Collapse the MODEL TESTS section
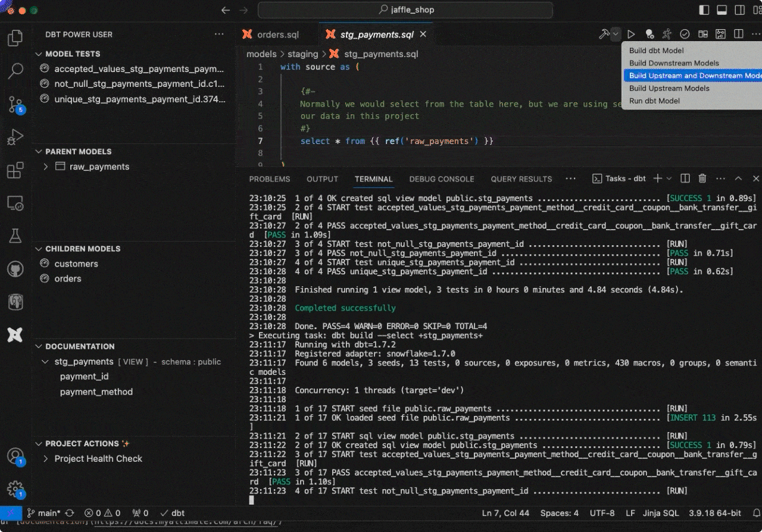The image size is (762, 532). click(x=73, y=54)
